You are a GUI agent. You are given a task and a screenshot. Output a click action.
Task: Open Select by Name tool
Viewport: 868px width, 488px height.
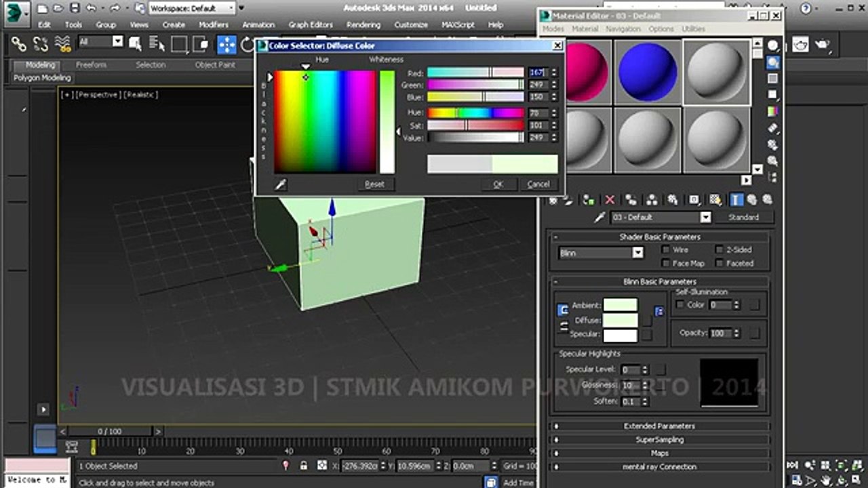[x=157, y=45]
